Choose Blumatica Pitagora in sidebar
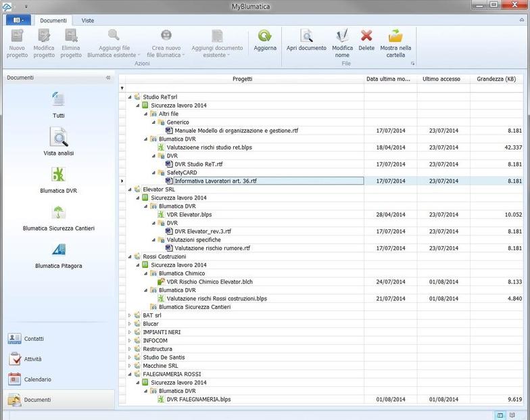Screen dimensions: 530x420 coord(59,251)
